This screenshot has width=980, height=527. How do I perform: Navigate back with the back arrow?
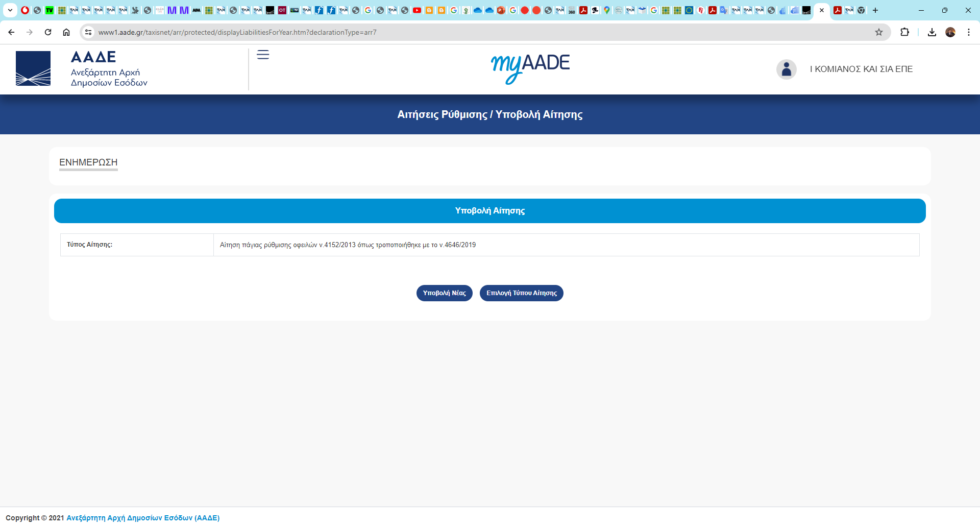click(x=11, y=32)
